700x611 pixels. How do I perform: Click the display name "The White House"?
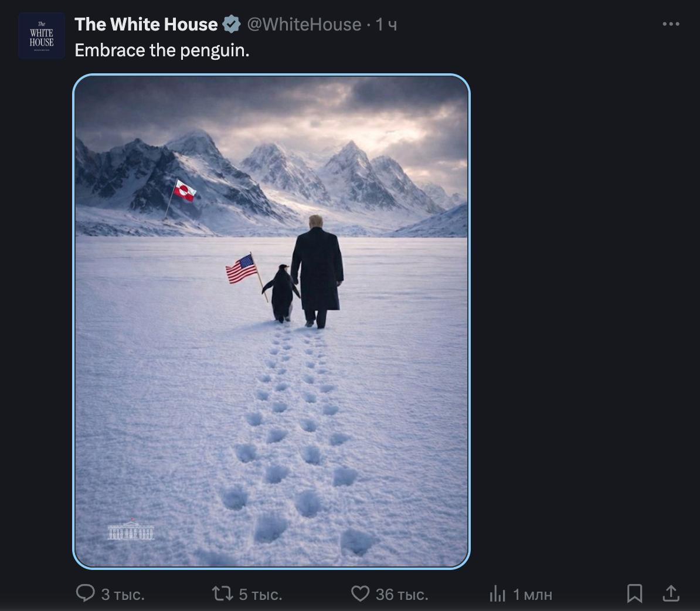146,25
